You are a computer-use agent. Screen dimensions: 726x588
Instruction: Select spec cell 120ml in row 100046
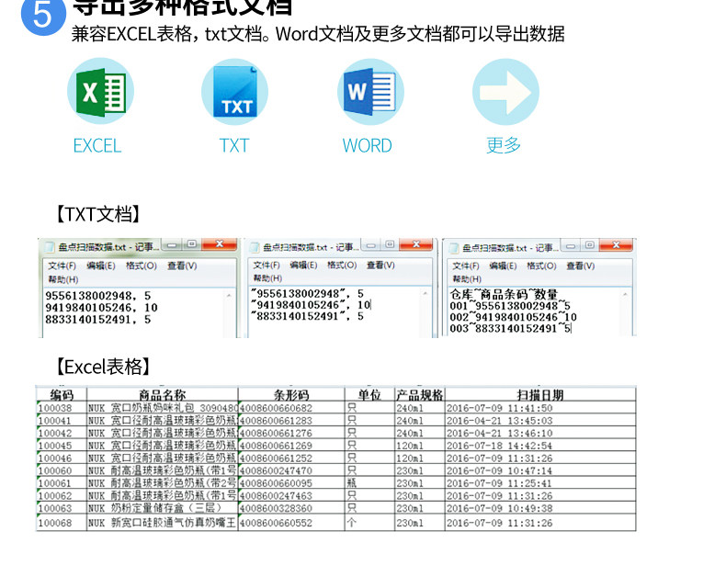419,458
